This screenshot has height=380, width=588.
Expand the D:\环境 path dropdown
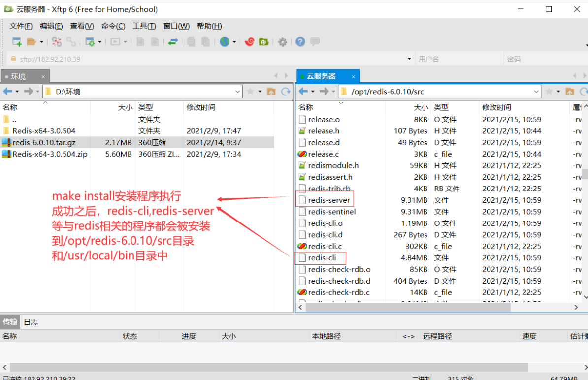click(238, 92)
